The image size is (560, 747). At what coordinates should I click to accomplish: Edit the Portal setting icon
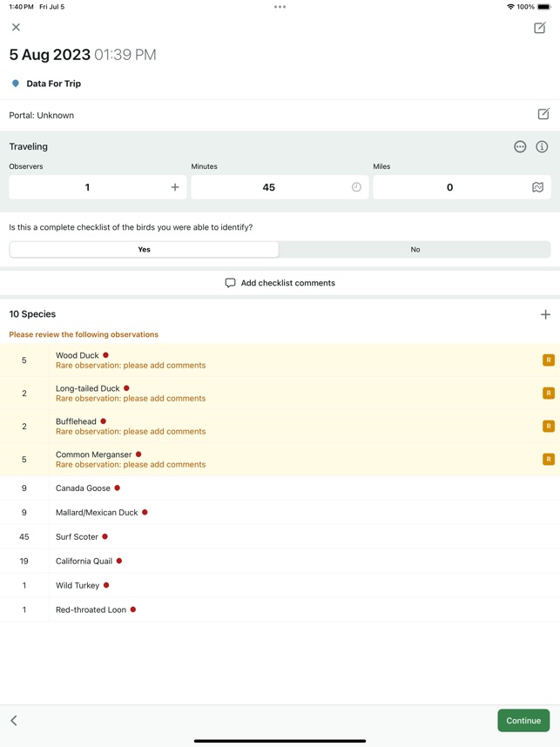point(543,114)
